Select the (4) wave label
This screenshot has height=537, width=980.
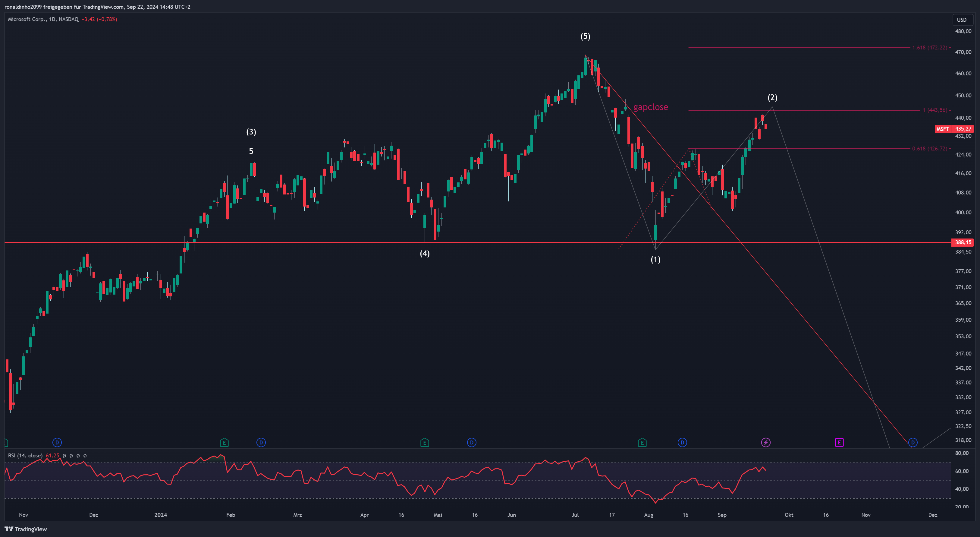coord(425,253)
